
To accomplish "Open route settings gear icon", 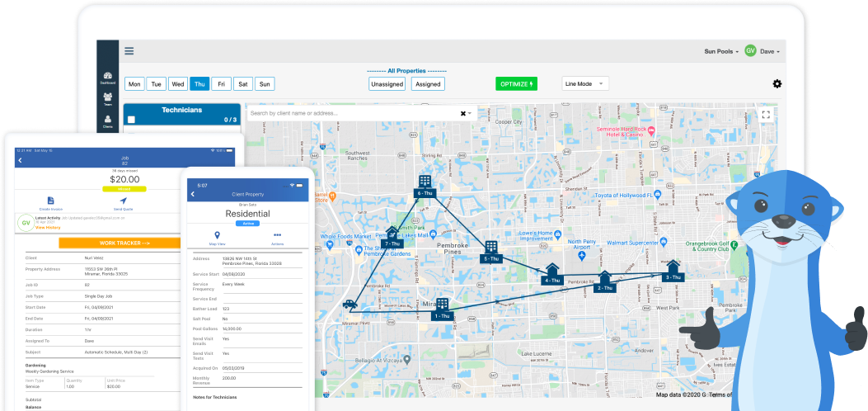I will click(x=777, y=83).
